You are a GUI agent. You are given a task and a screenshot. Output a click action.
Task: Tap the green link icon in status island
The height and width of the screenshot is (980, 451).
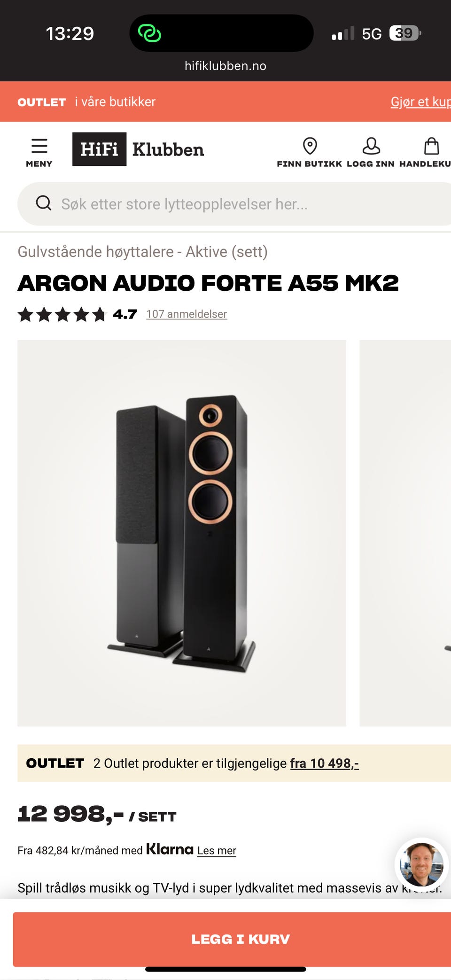click(149, 33)
